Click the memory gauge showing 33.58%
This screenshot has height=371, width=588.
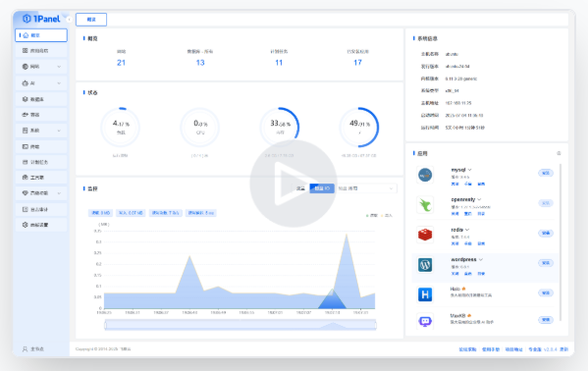pos(280,128)
